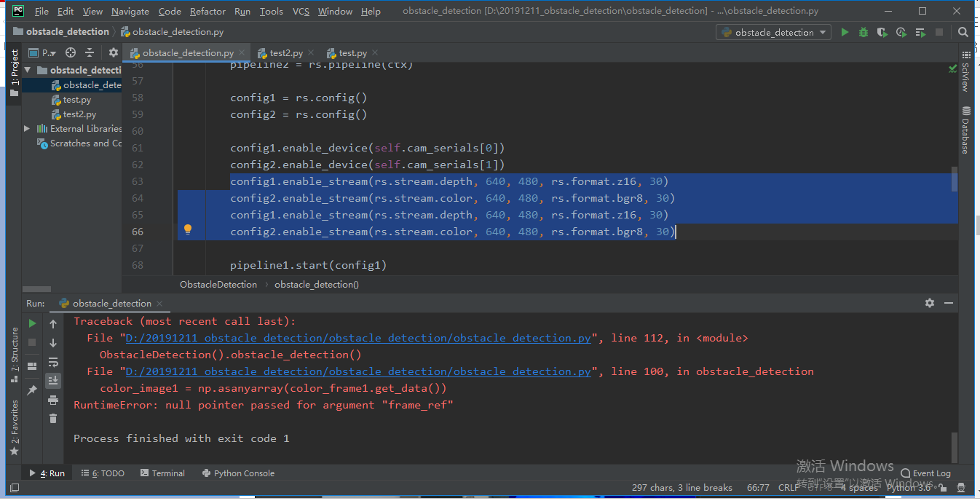980x501 pixels.
Task: Open the Event Log
Action: pos(925,473)
